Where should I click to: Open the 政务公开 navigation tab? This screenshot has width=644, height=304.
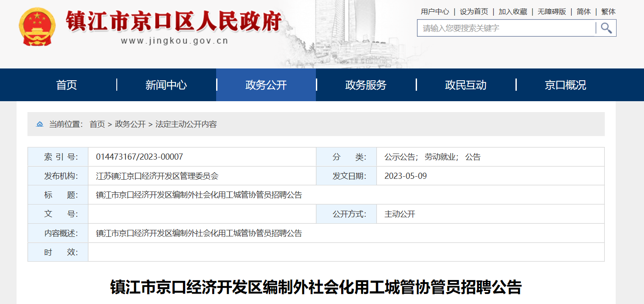[x=266, y=85]
